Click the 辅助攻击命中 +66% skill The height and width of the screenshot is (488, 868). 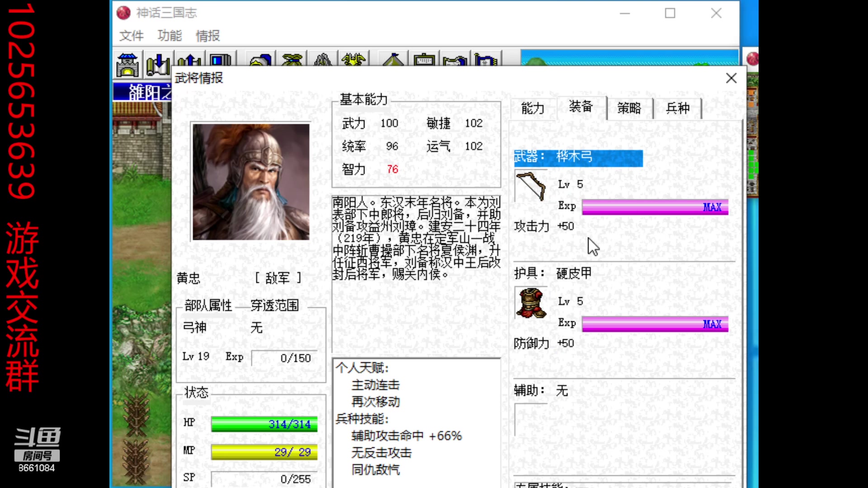[406, 436]
